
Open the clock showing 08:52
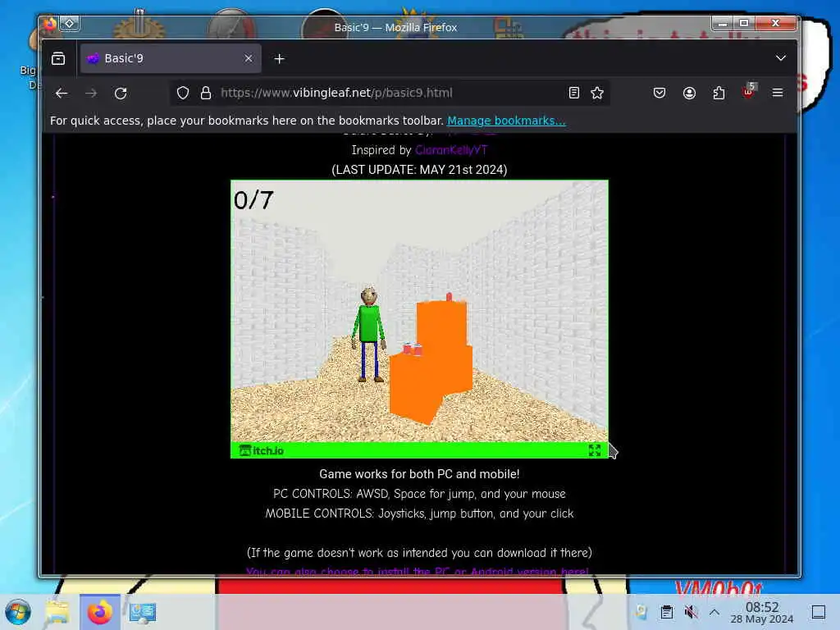pos(762,612)
